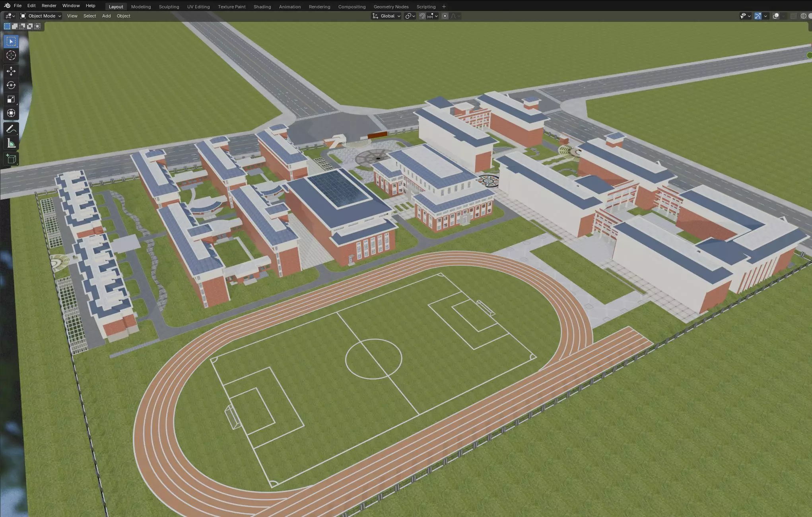Open gizmo options dropdown arrow

click(x=765, y=16)
